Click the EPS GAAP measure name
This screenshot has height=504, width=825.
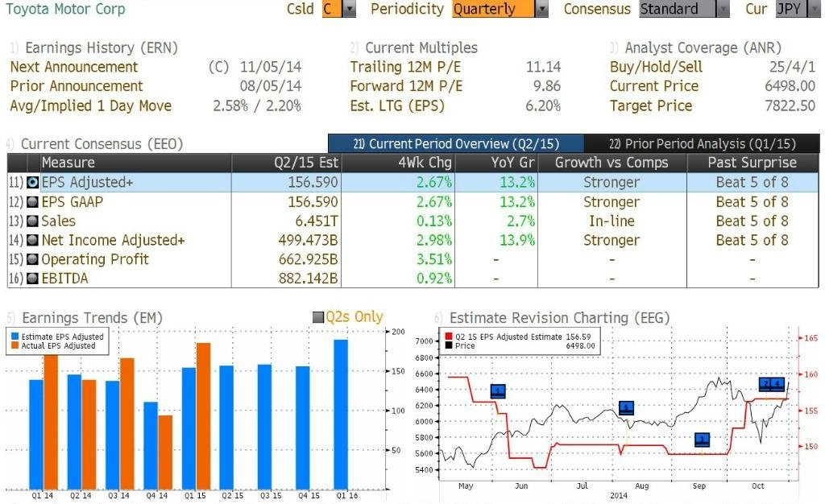(x=72, y=202)
